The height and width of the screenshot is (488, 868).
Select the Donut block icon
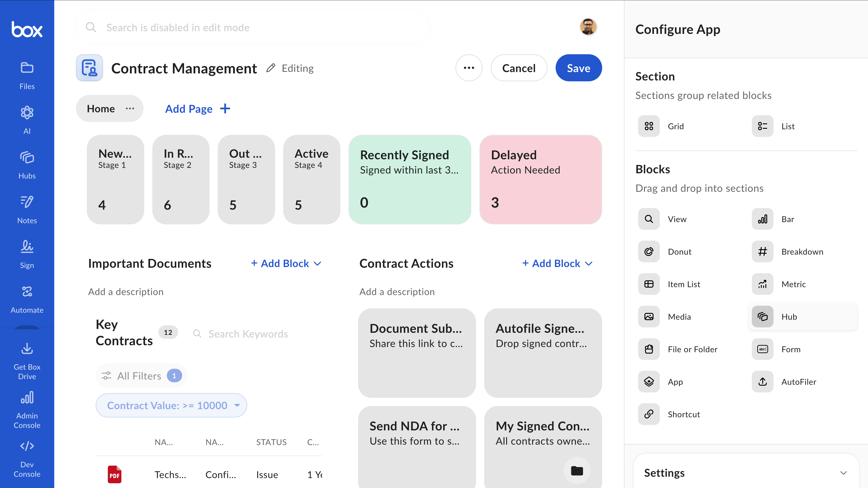tap(649, 252)
